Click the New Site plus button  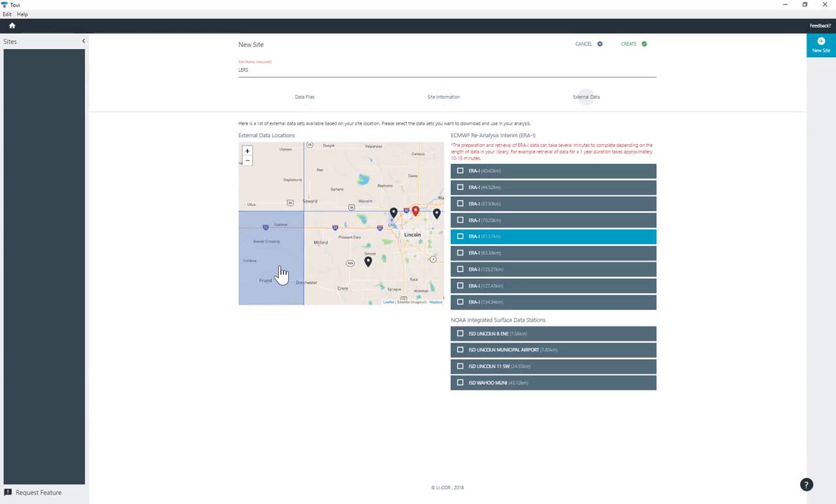pos(821,45)
